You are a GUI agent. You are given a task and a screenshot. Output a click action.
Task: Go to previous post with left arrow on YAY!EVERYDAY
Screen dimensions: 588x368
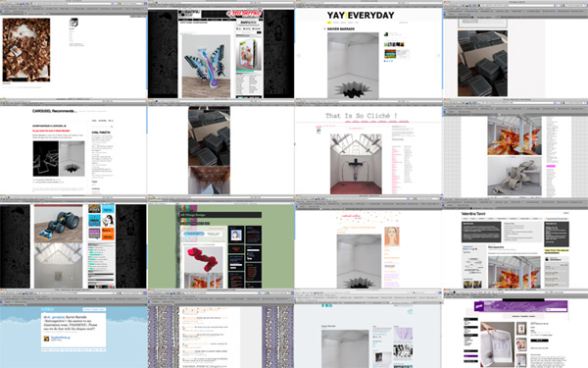pyautogui.click(x=299, y=56)
